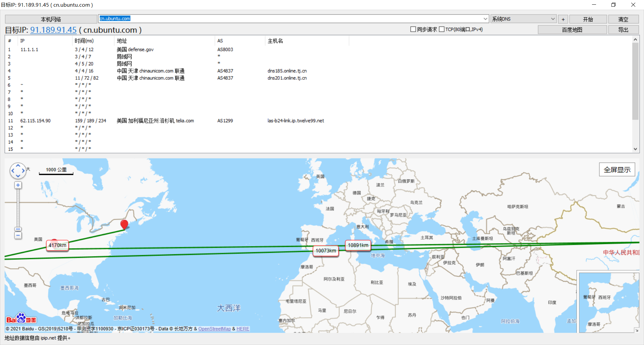Sort by the AS column header
This screenshot has height=345, width=644.
(240, 41)
